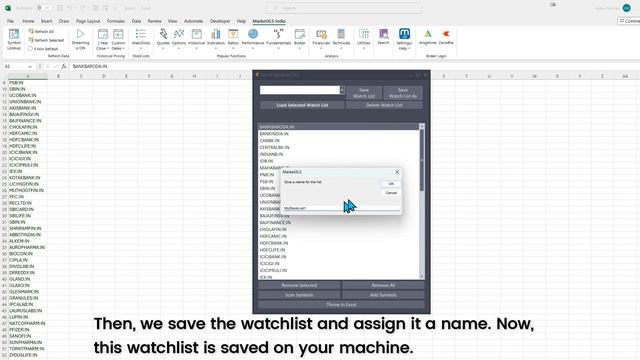The image size is (640, 360).
Task: Open the Options functions dropdown
Action: tap(179, 40)
